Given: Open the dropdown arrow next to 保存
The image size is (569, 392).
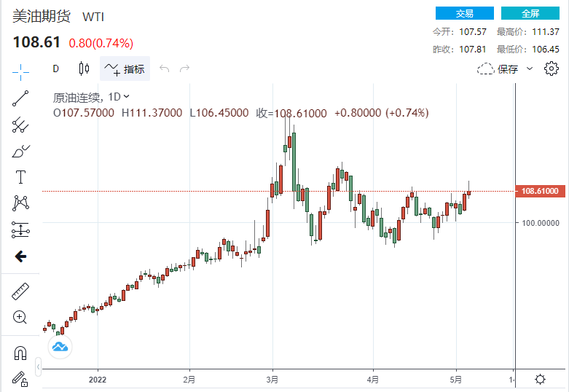Looking at the screenshot, I should [530, 68].
